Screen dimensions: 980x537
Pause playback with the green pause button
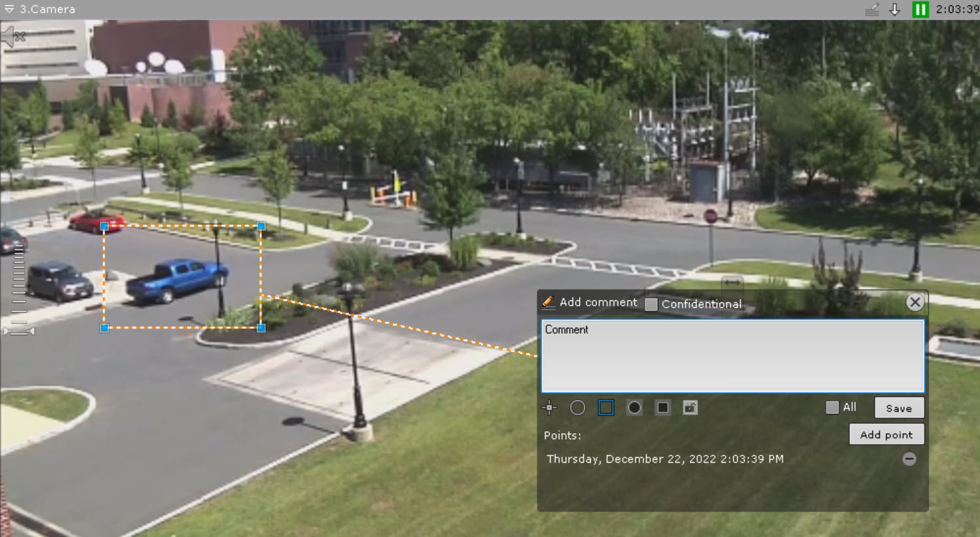[x=920, y=10]
